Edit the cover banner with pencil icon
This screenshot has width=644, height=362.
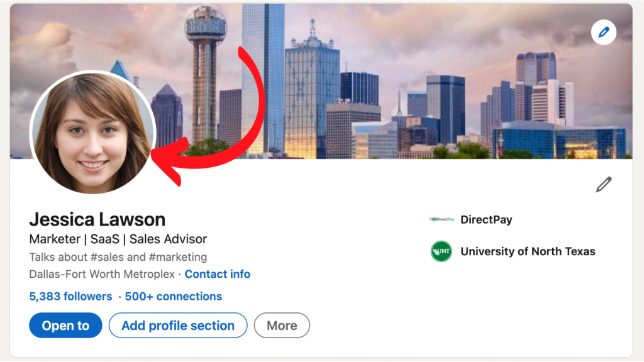point(603,32)
